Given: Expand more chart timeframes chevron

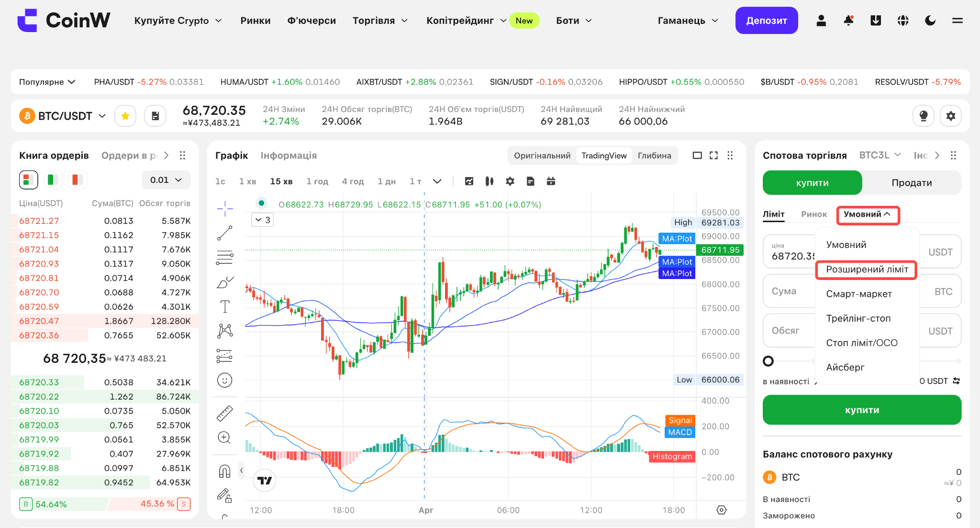Looking at the screenshot, I should pos(437,181).
